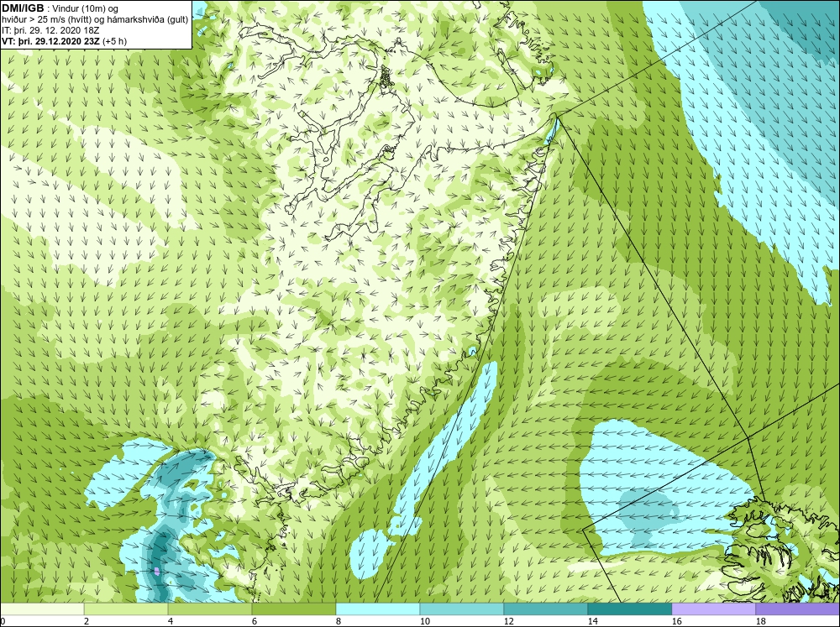Click the legend scale label '18'
The height and width of the screenshot is (627, 840).
click(761, 621)
